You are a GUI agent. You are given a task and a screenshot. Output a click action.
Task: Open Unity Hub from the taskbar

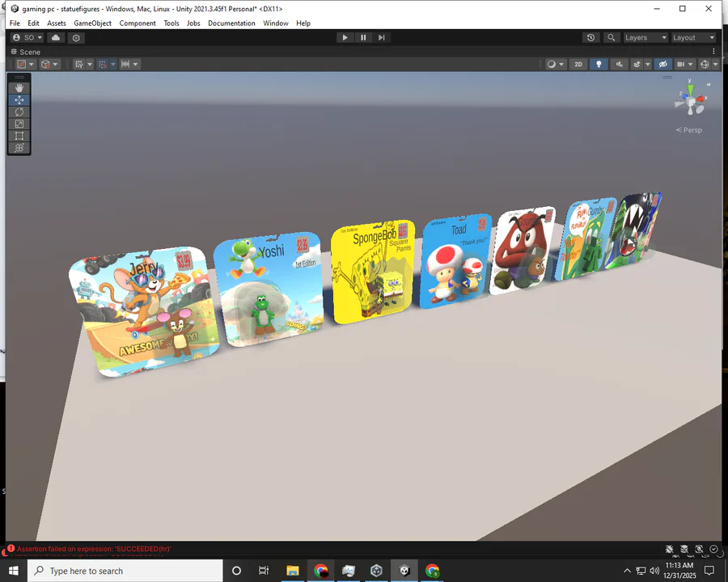tap(376, 571)
